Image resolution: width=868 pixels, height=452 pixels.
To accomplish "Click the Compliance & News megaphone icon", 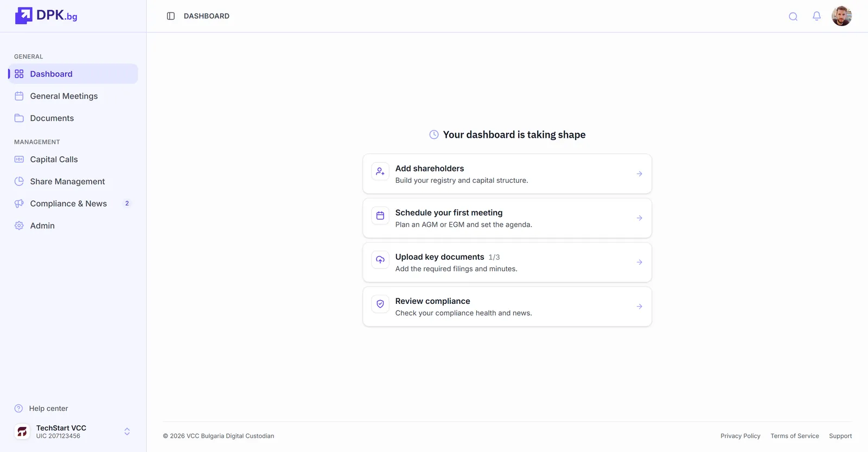I will [19, 203].
